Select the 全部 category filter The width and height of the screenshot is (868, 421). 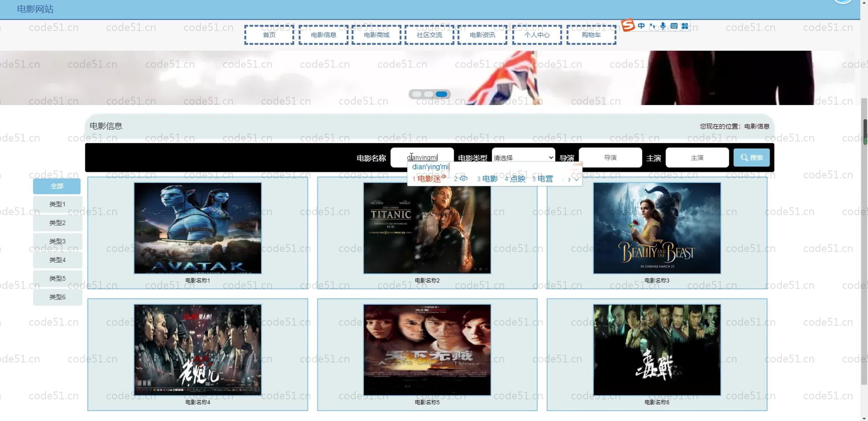(x=57, y=186)
